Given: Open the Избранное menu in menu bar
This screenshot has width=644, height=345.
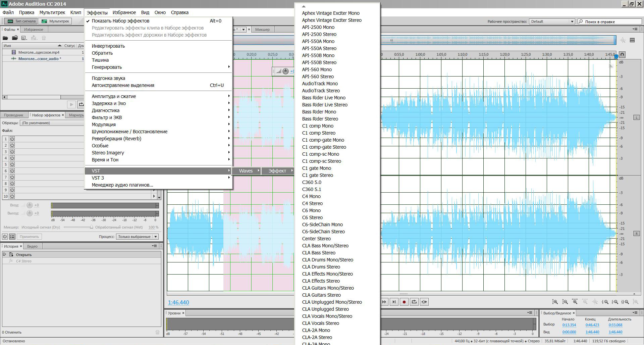Looking at the screenshot, I should (124, 12).
